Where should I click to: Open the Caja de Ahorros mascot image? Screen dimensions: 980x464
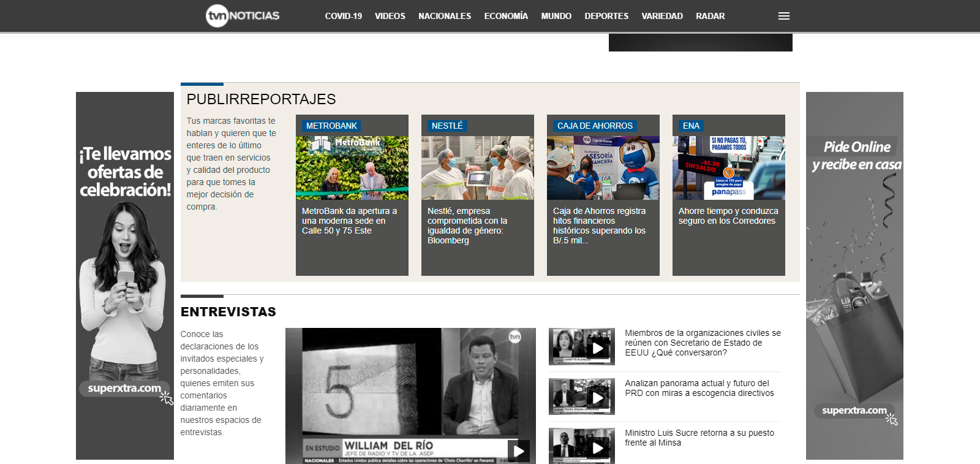pyautogui.click(x=603, y=168)
